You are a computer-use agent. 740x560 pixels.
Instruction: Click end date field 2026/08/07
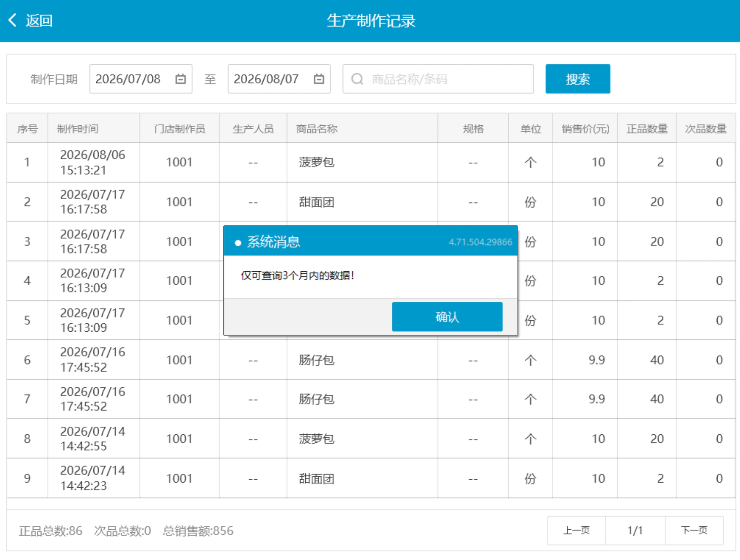(279, 79)
